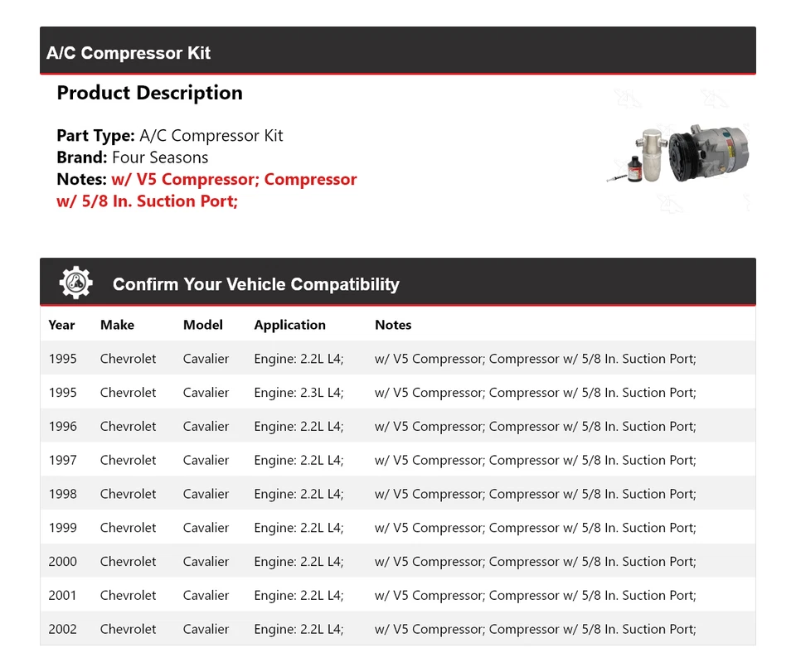Click the A/C Compressor Kit header

click(129, 53)
